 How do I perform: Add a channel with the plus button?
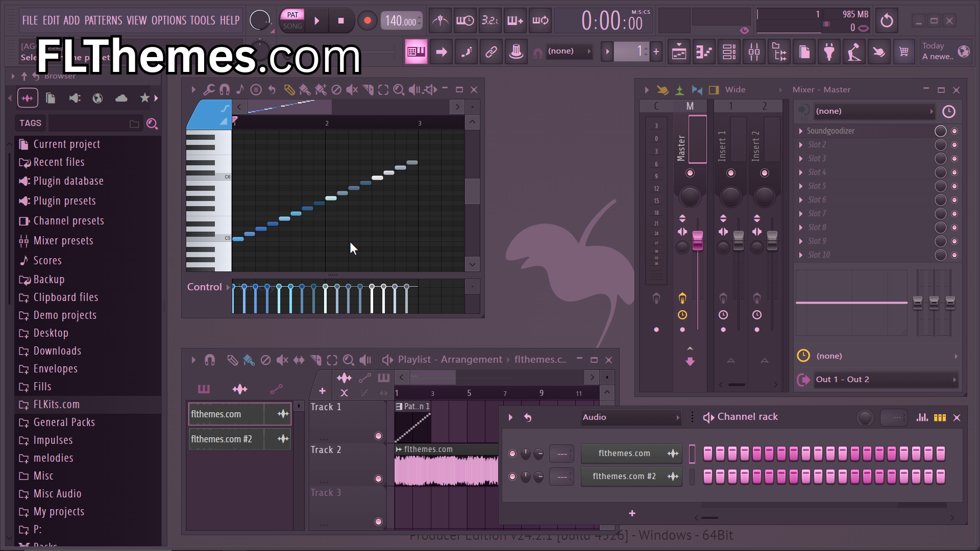coord(632,514)
